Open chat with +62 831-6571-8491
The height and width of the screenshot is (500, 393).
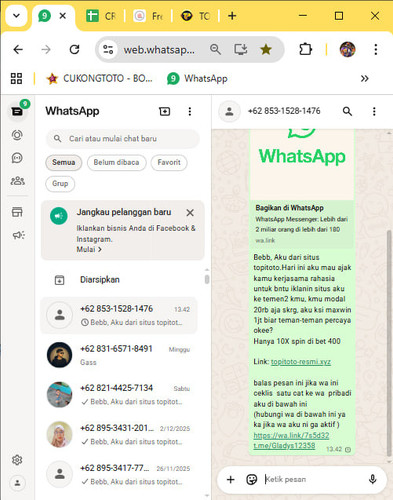119,355
